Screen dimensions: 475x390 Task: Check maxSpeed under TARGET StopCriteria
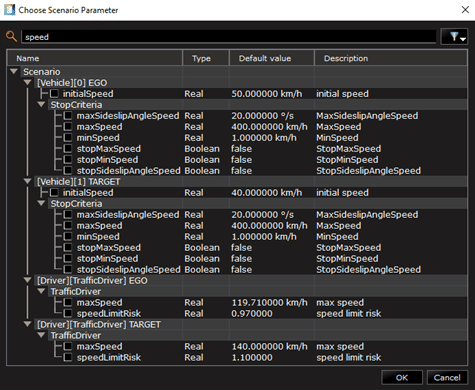[68, 225]
